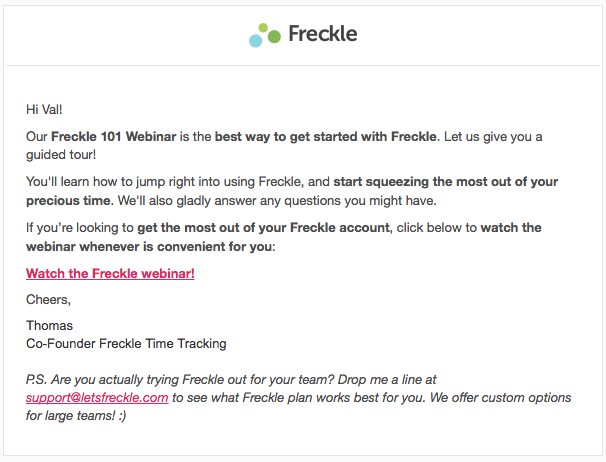Click the 'Hi Val!' greeting text
The height and width of the screenshot is (462, 606).
(x=44, y=109)
